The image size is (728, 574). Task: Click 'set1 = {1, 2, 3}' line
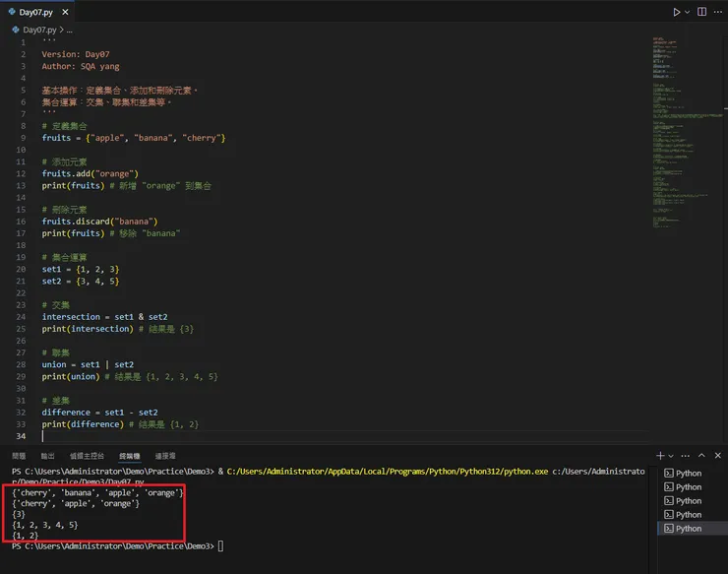pos(81,270)
